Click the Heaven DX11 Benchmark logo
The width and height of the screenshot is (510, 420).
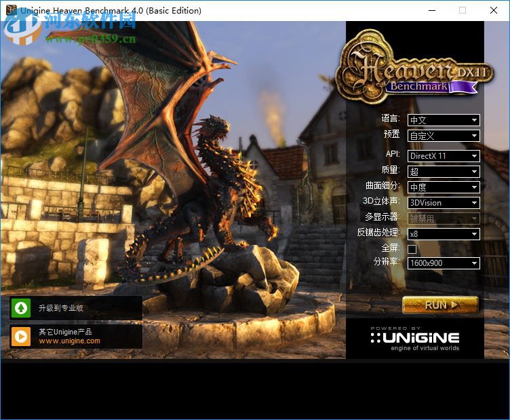point(414,66)
